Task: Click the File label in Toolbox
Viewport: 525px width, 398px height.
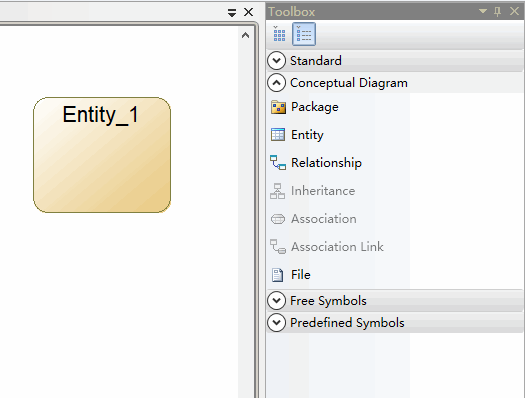Action: tap(301, 275)
